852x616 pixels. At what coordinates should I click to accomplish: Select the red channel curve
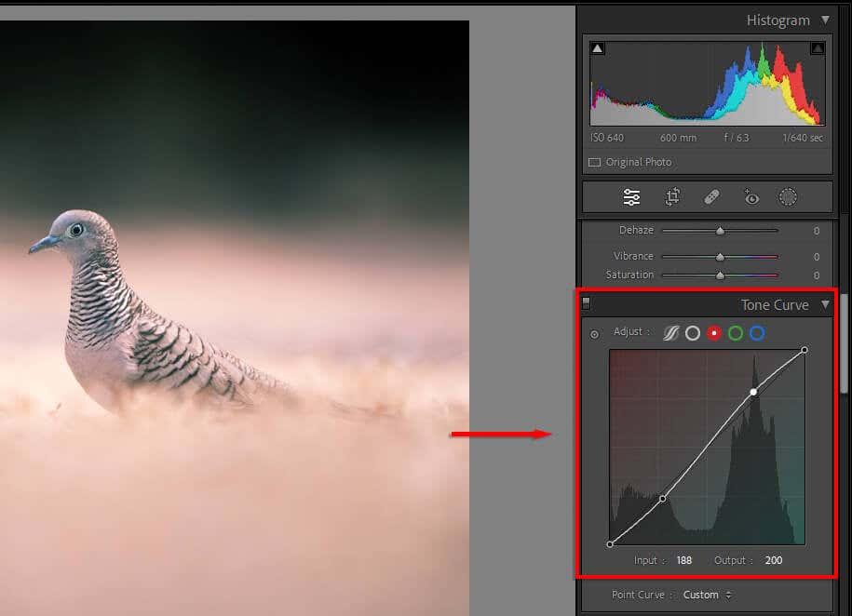[x=714, y=333]
